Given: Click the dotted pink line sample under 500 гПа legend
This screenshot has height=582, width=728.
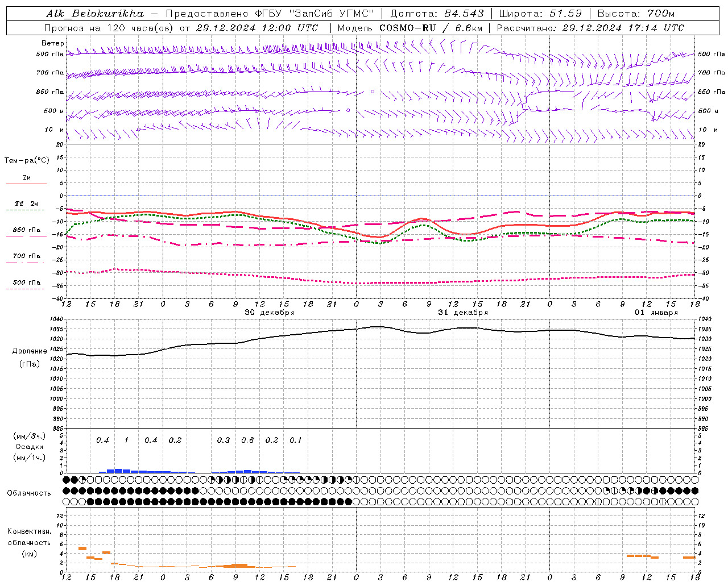Looking at the screenshot, I should click(x=25, y=289).
